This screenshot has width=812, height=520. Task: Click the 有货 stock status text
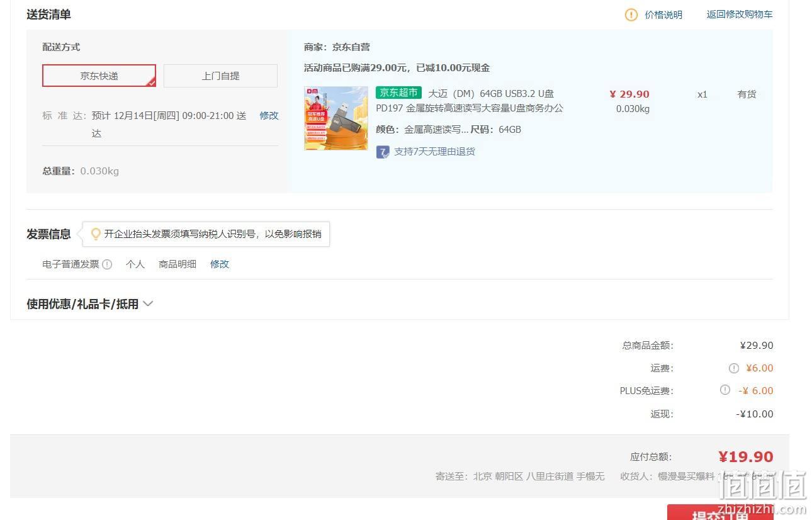747,94
